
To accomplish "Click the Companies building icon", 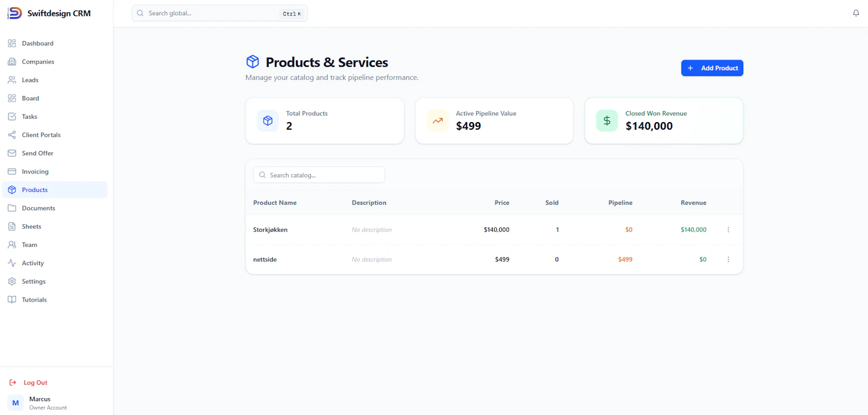I will coord(12,62).
